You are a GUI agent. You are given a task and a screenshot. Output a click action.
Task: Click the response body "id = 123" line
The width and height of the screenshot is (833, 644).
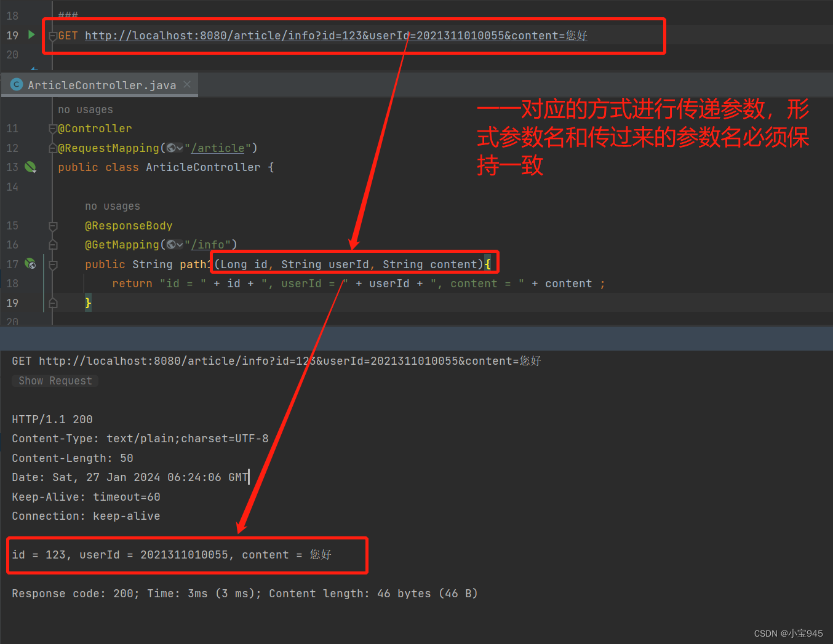[172, 555]
